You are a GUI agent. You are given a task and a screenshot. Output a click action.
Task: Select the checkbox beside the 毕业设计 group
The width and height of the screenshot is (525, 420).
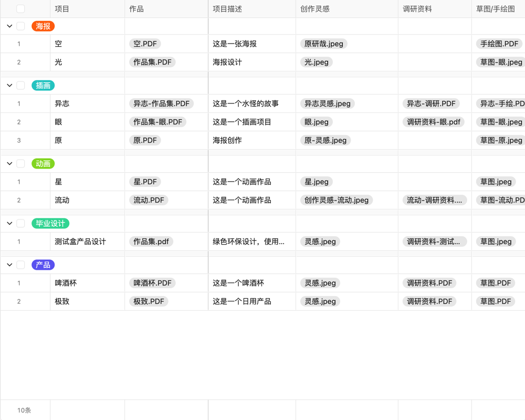(21, 223)
